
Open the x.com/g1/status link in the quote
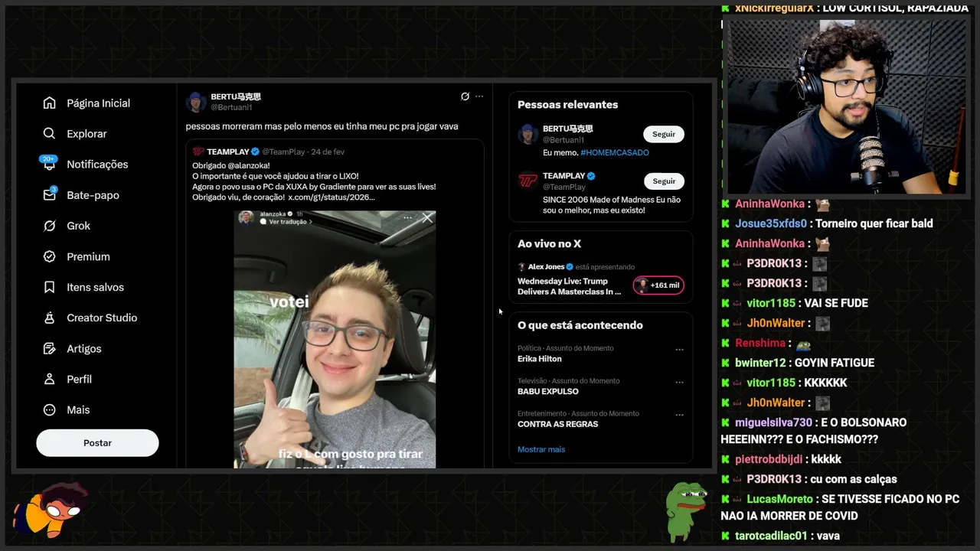click(332, 197)
